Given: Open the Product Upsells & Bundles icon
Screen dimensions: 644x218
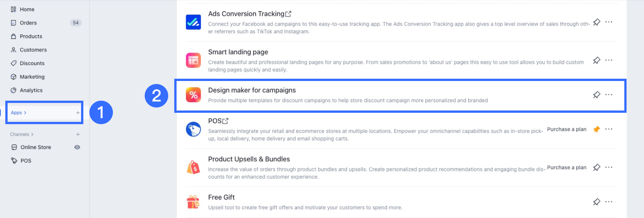Looking at the screenshot, I should click(193, 167).
